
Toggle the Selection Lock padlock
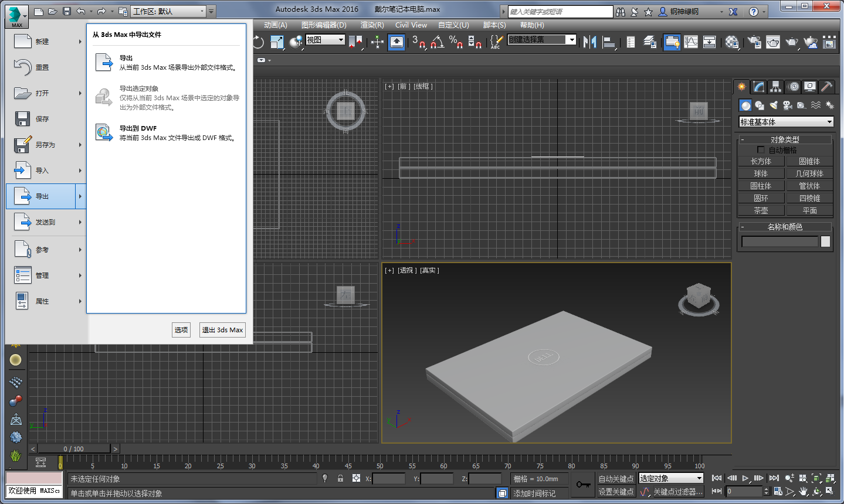(340, 478)
